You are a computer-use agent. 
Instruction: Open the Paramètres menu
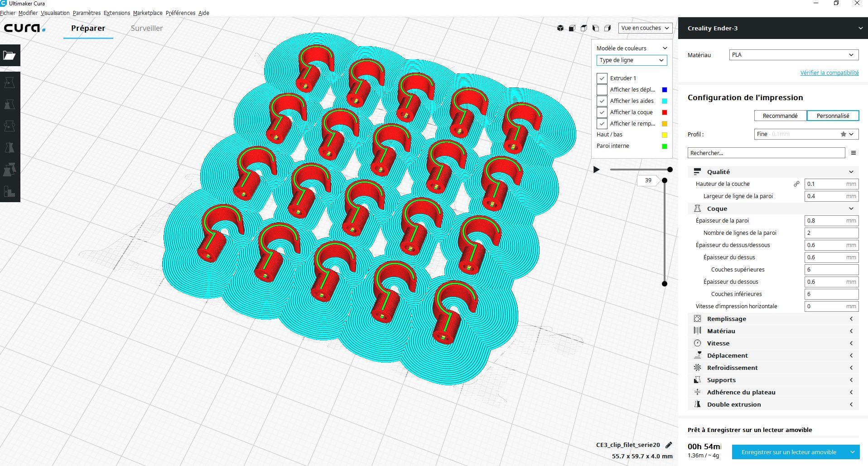[87, 13]
